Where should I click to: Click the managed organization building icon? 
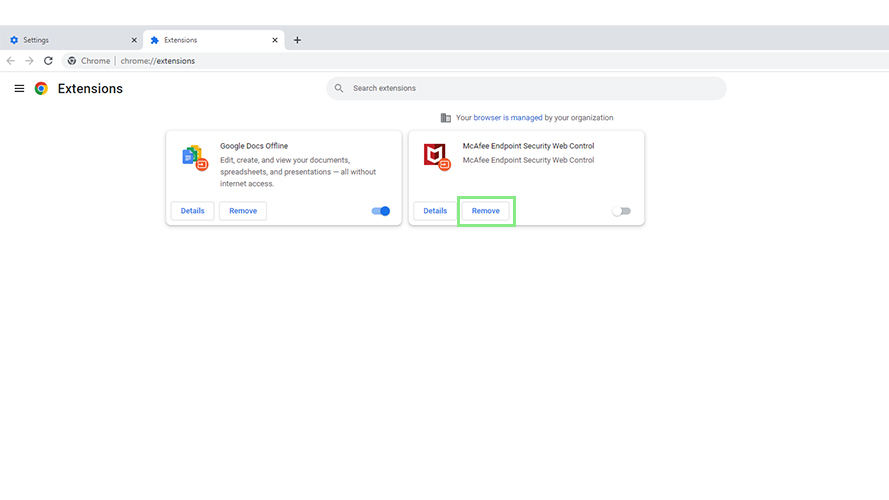446,118
